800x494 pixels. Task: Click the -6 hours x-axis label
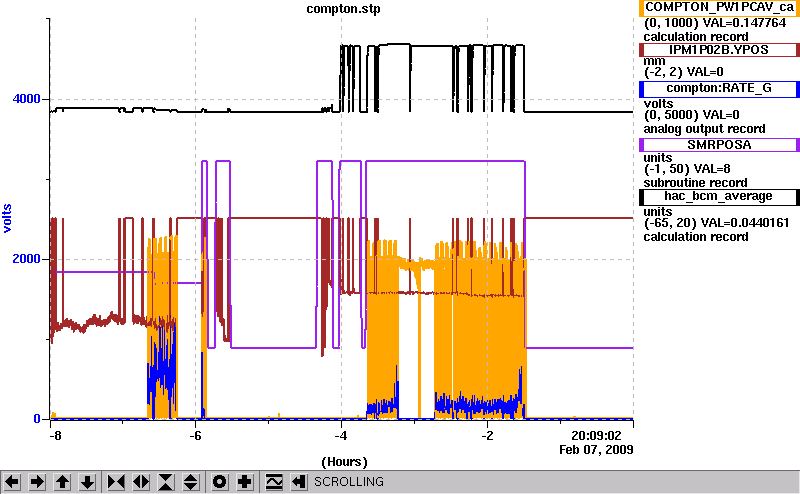[195, 436]
